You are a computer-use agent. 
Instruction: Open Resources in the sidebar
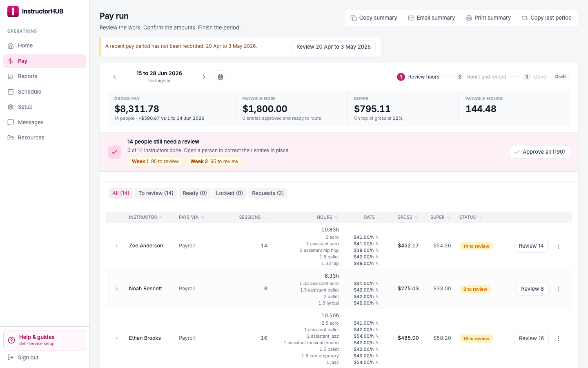pos(45,137)
